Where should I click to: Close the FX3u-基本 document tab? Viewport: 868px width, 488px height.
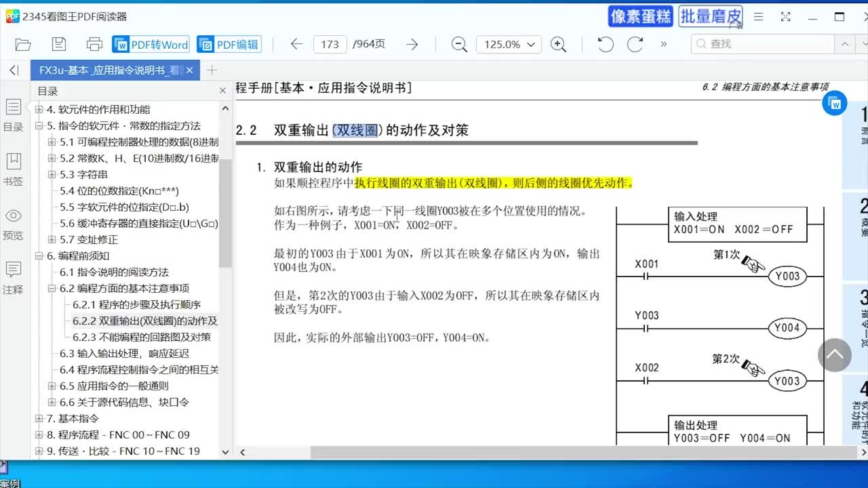point(189,70)
